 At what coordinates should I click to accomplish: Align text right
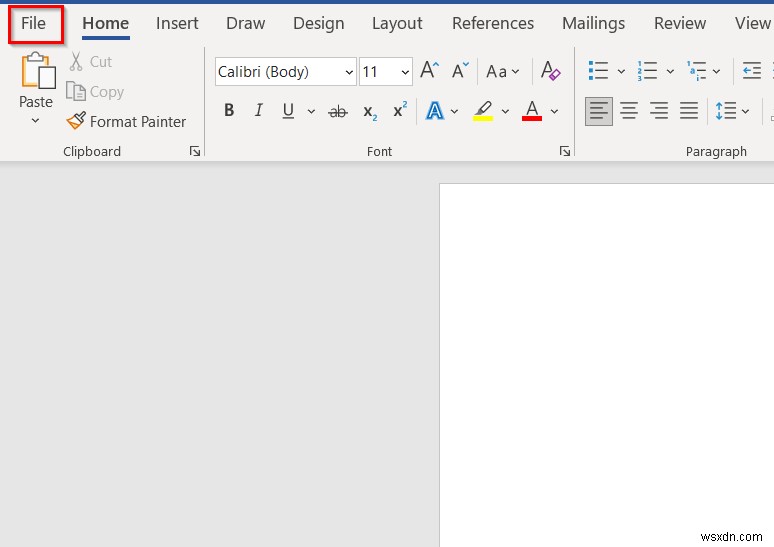coord(659,111)
